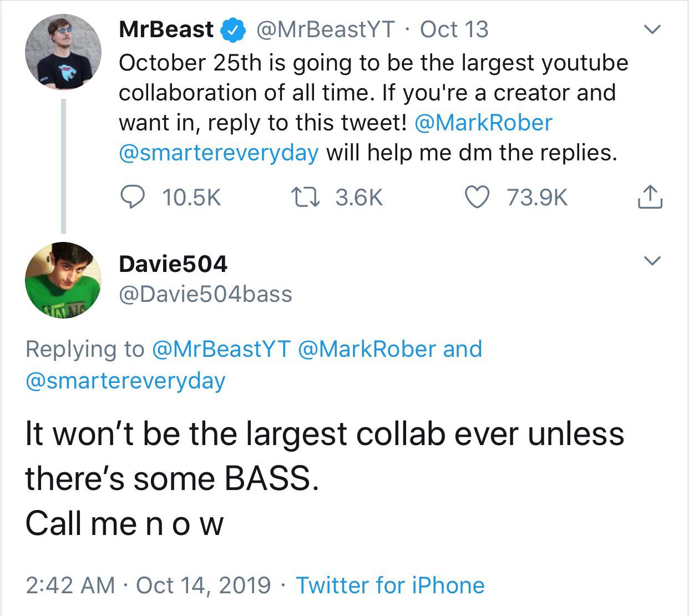Image resolution: width=689 pixels, height=616 pixels.
Task: View the reply count speech bubble icon
Action: [135, 198]
